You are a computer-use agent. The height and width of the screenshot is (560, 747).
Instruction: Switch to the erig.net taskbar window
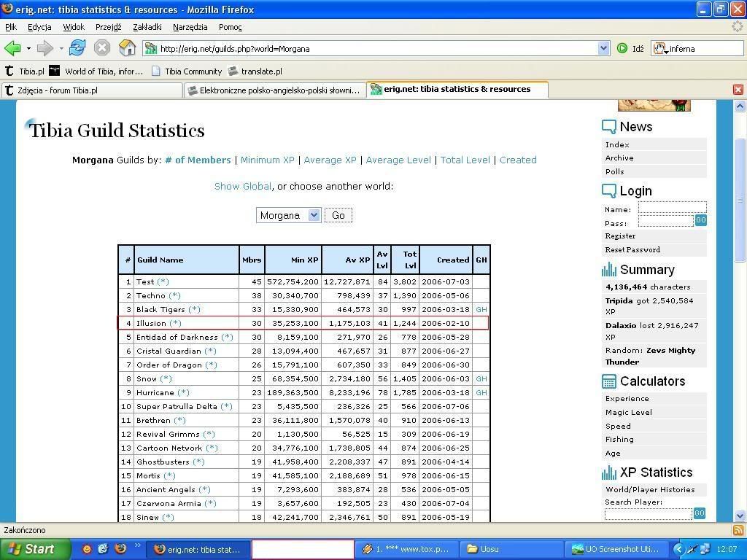(x=197, y=549)
